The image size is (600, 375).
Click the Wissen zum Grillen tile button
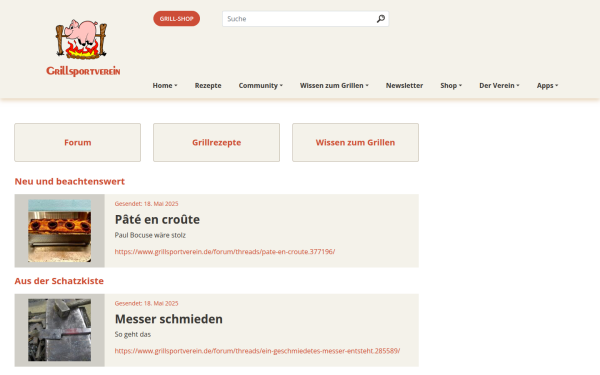tap(355, 142)
